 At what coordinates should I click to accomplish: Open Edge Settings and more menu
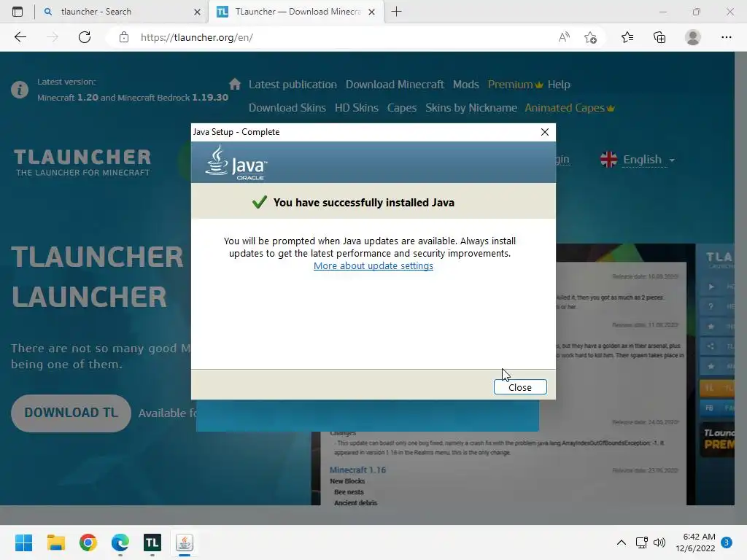click(726, 37)
